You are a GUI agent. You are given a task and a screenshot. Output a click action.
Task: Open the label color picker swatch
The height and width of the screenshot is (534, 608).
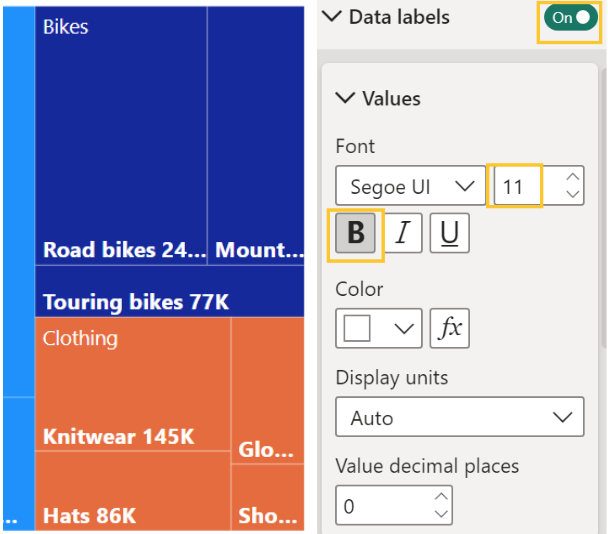click(378, 328)
